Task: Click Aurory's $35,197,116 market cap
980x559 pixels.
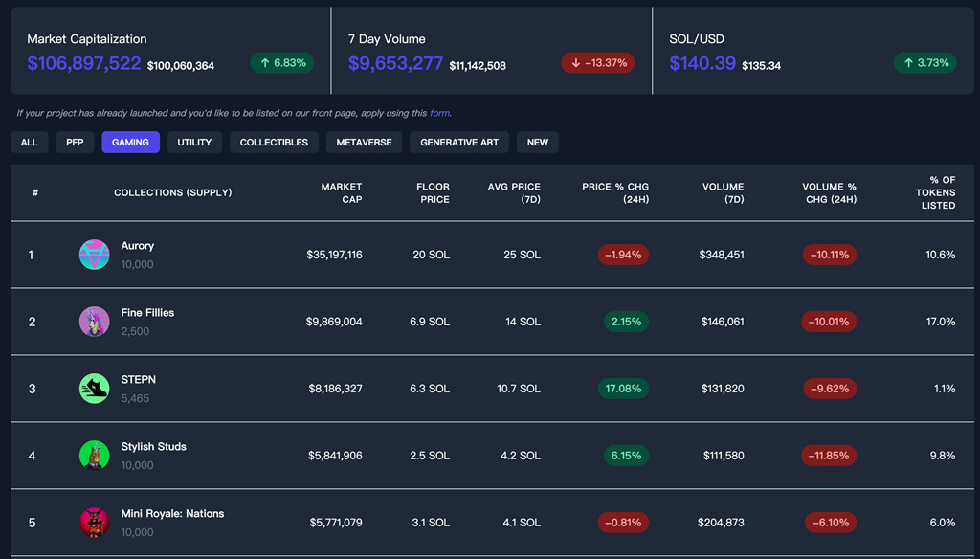Action: click(x=334, y=255)
